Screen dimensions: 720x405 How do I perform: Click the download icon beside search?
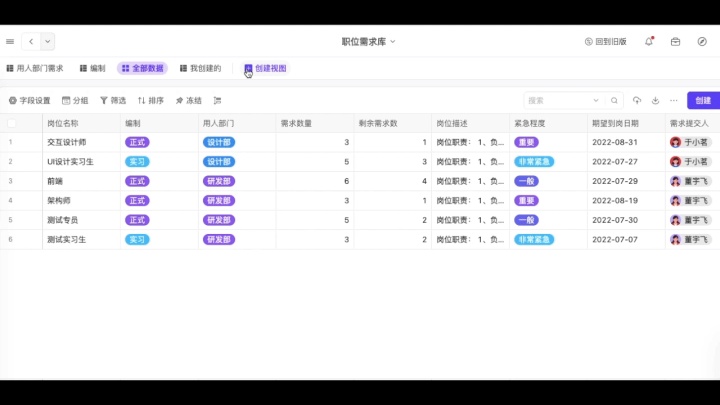(656, 100)
